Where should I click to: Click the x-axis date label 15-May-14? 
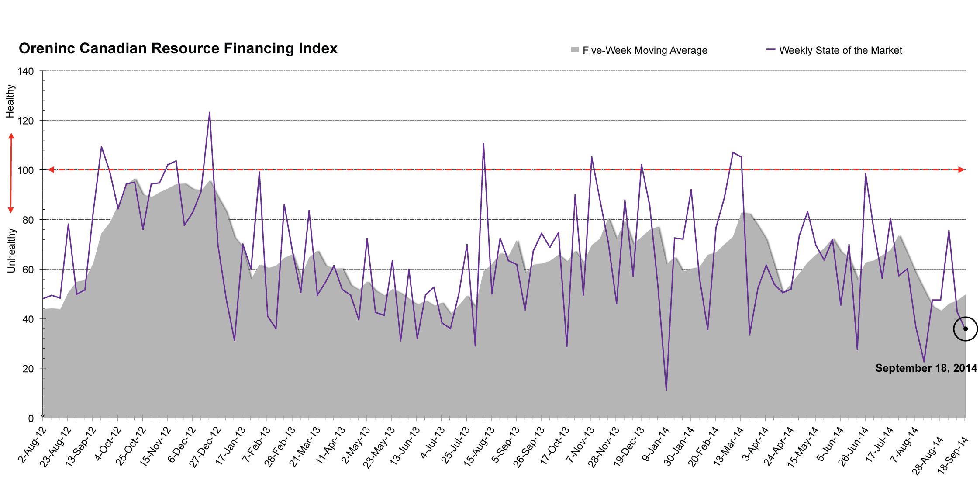click(802, 446)
